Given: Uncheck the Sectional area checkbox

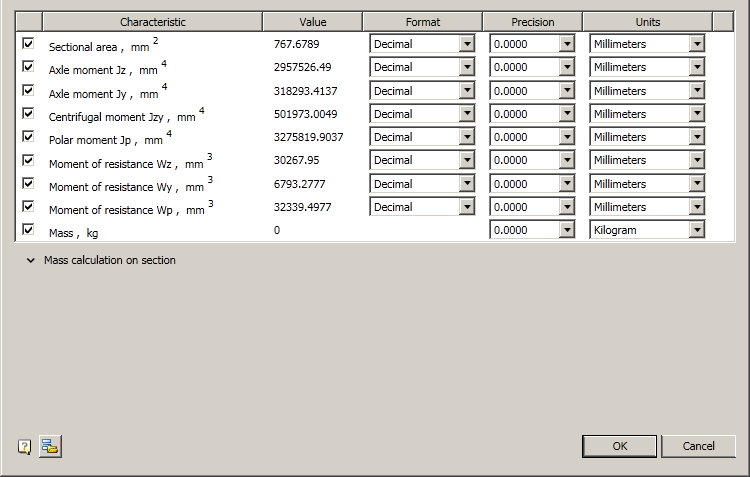Looking at the screenshot, I should pos(28,44).
